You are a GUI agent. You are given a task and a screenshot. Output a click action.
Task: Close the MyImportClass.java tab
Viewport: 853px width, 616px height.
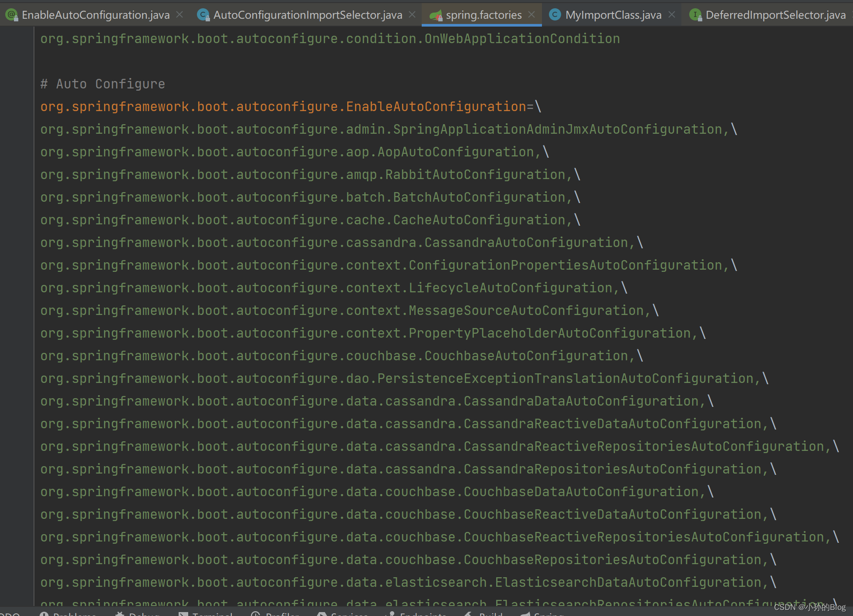[x=672, y=15]
